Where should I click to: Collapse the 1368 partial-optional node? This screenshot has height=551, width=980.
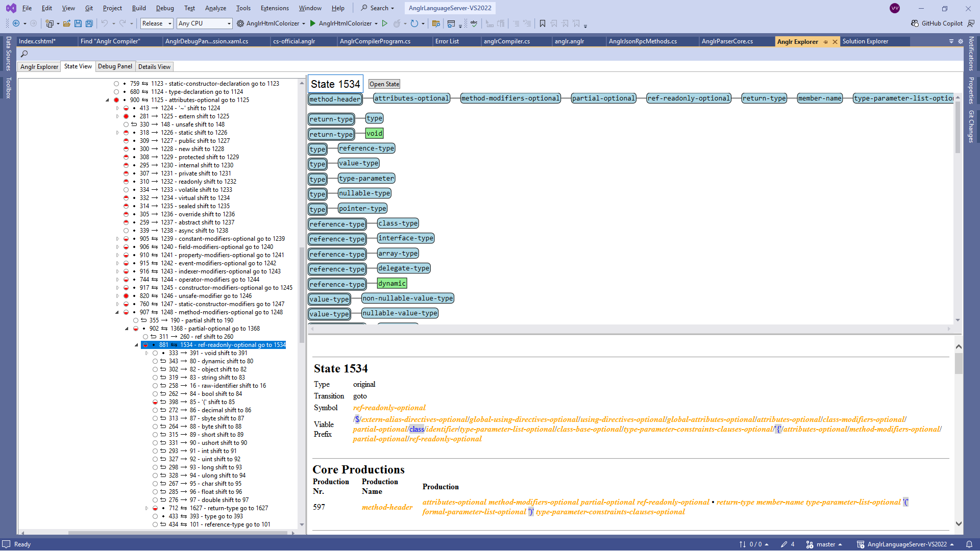tap(127, 329)
